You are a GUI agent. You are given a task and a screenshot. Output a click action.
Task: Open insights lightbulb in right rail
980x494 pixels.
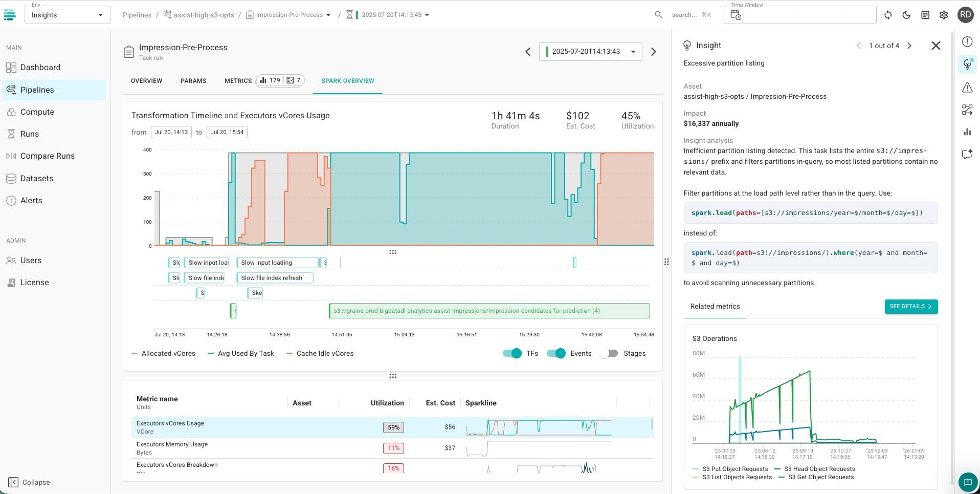coord(967,64)
